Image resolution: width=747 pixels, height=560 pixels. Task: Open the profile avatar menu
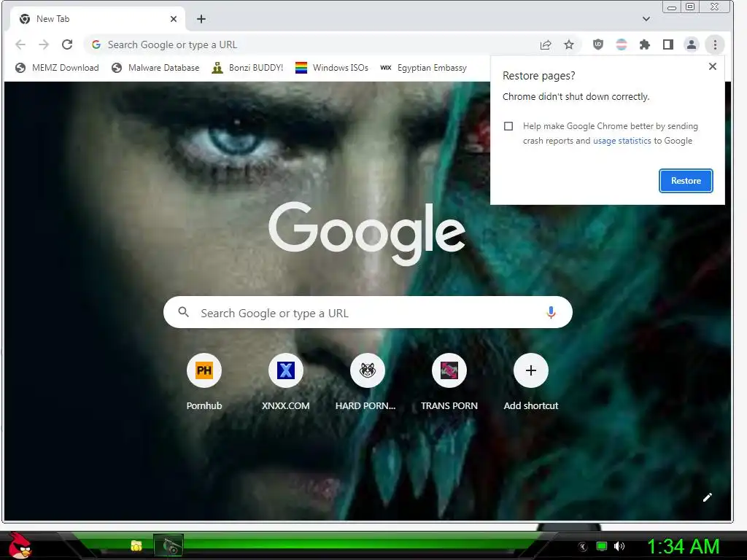[692, 44]
